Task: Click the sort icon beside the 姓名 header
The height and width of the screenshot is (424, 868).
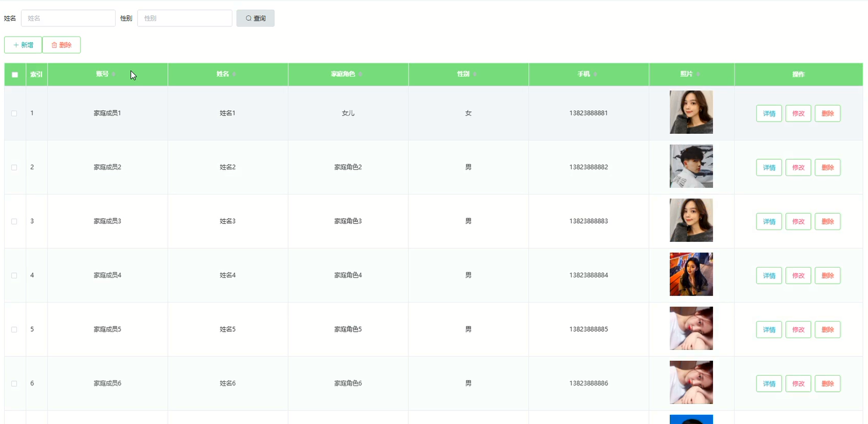Action: click(235, 75)
